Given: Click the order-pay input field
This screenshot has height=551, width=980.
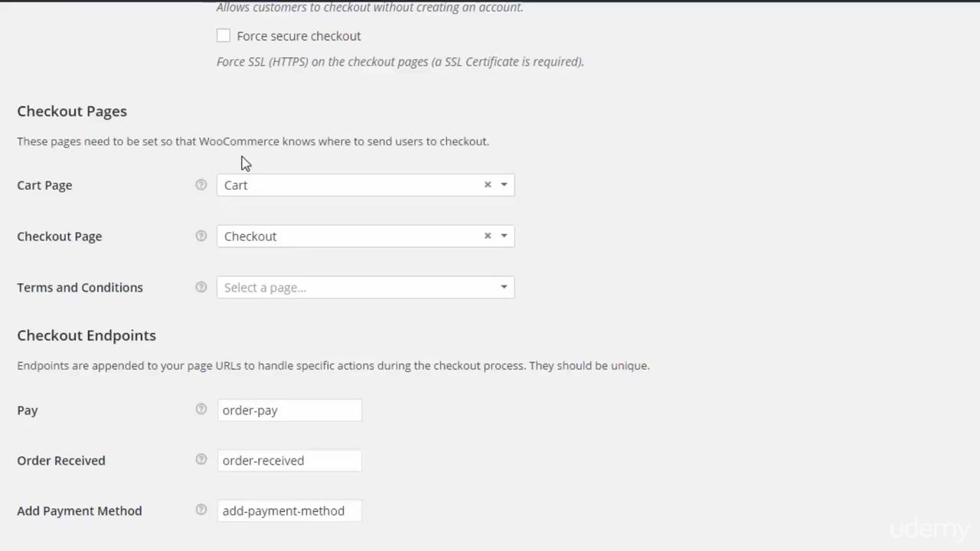Looking at the screenshot, I should (289, 410).
